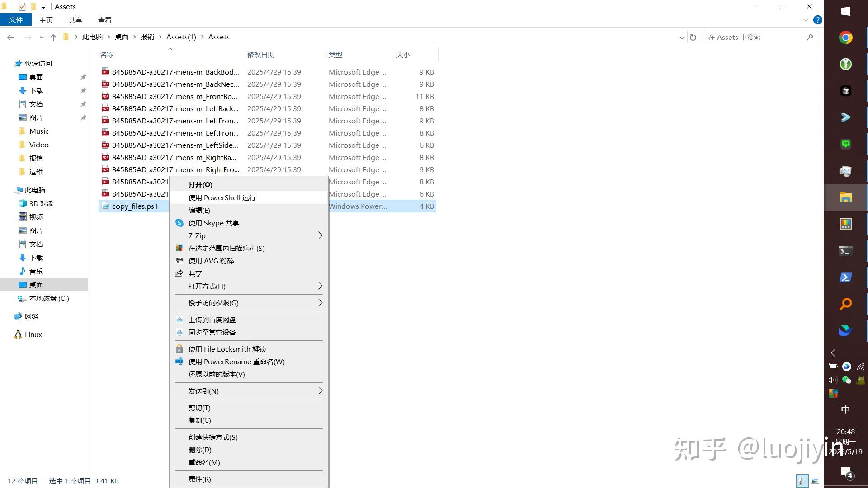Select 使用 PowerShell 运行 in the context menu
Image resolution: width=868 pixels, height=488 pixels.
coord(222,197)
